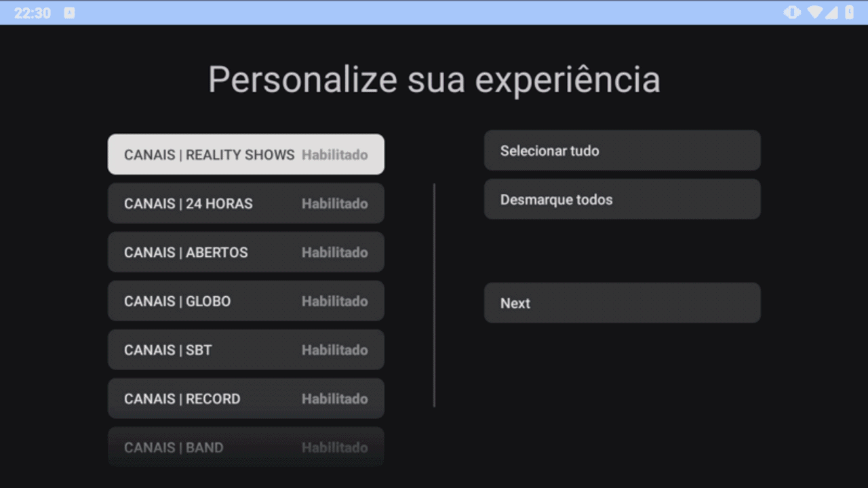Continue with the Next button
This screenshot has width=868, height=488.
(623, 303)
